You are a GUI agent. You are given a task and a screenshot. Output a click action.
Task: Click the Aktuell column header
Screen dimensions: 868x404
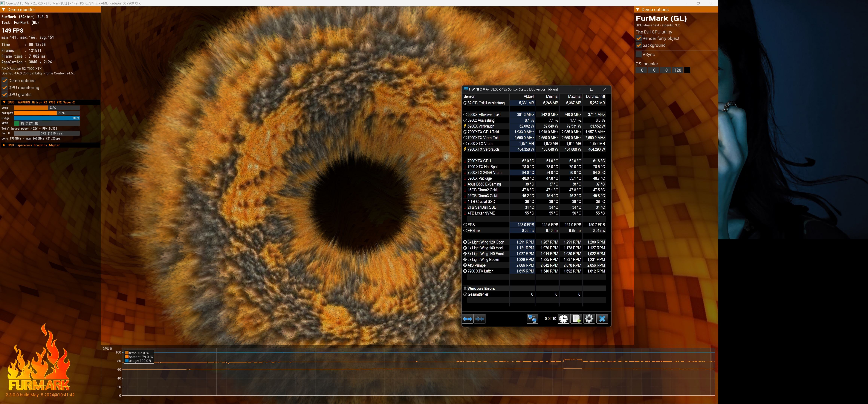[528, 96]
